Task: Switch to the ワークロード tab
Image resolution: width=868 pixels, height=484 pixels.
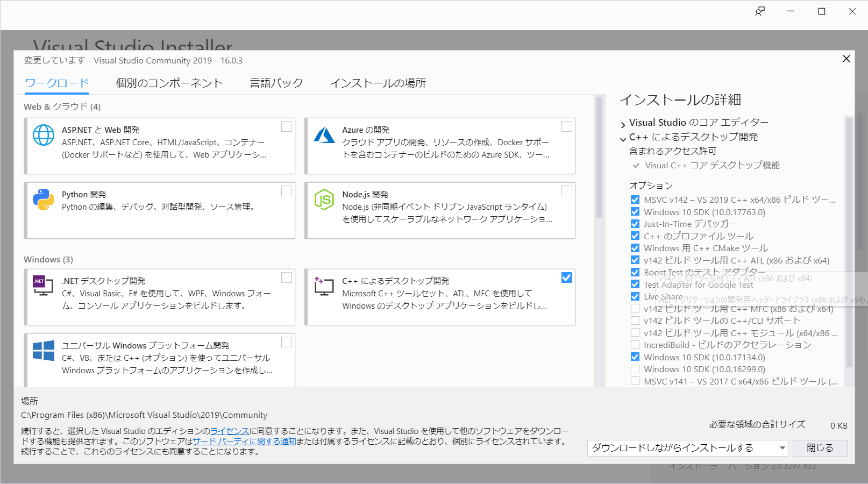Action: (x=56, y=83)
